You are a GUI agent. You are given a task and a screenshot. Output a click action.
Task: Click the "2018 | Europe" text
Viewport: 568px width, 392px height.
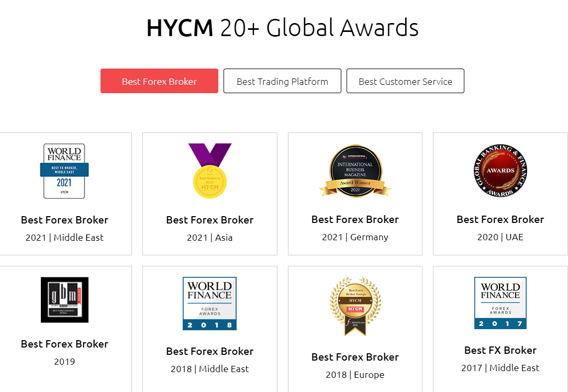pyautogui.click(x=355, y=375)
